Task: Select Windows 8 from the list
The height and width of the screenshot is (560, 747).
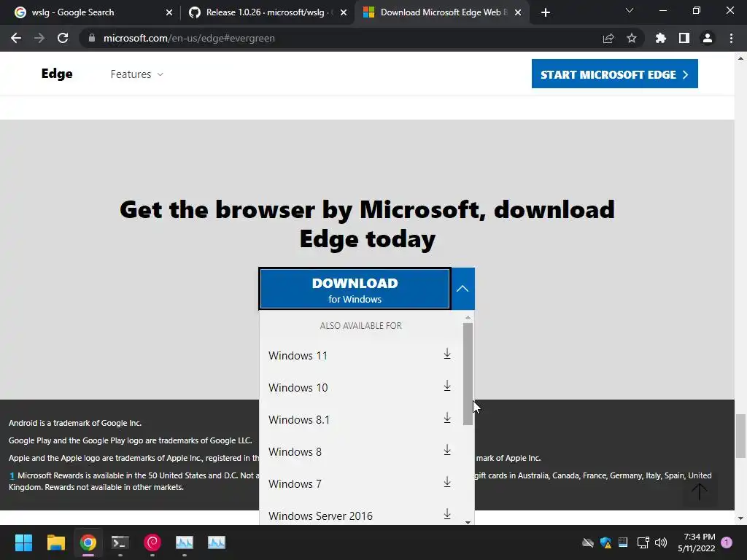Action: tap(360, 451)
